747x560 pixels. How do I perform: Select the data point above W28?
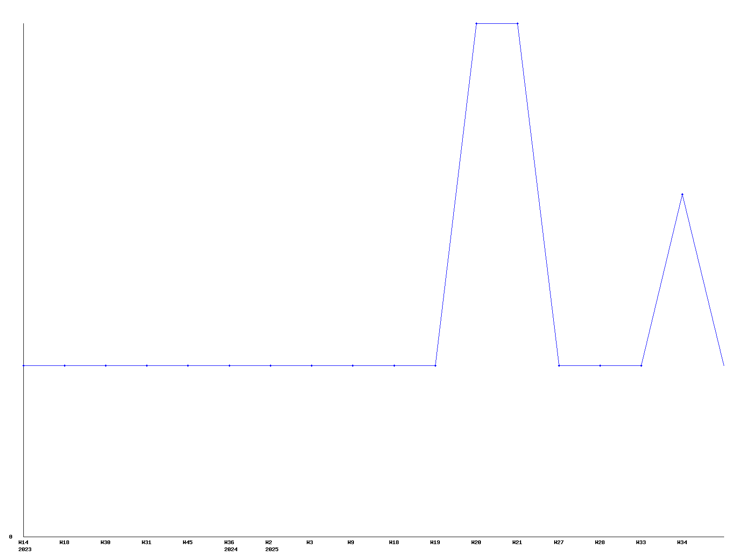tap(600, 365)
